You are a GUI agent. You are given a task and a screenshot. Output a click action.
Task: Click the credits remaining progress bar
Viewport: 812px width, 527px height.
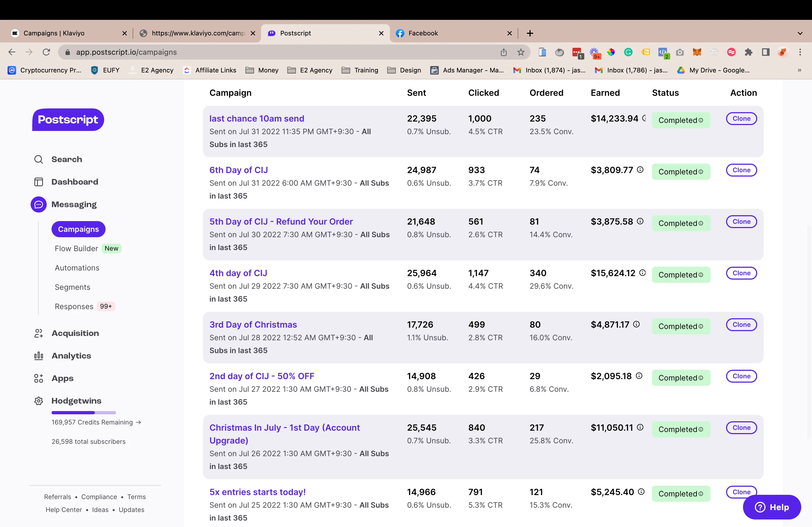click(84, 412)
